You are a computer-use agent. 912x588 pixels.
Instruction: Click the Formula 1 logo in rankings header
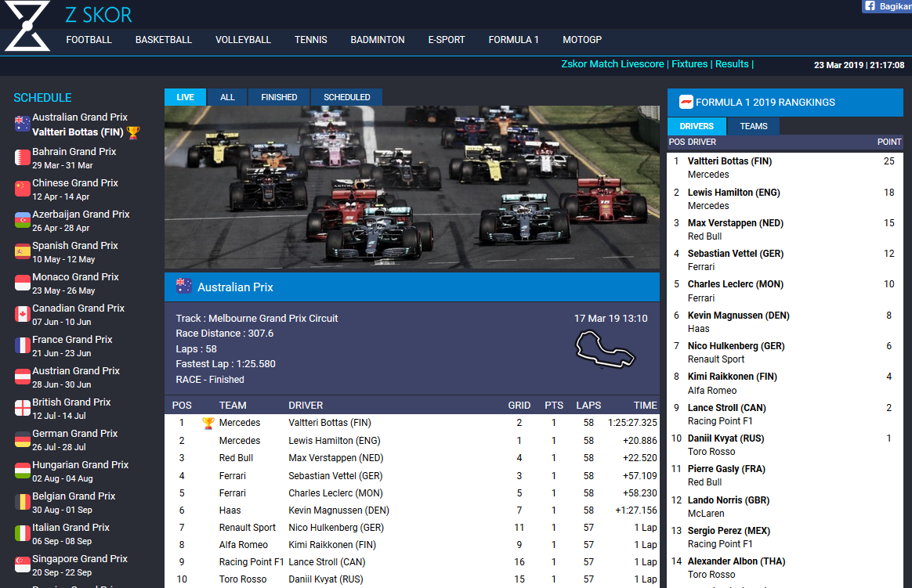(686, 103)
